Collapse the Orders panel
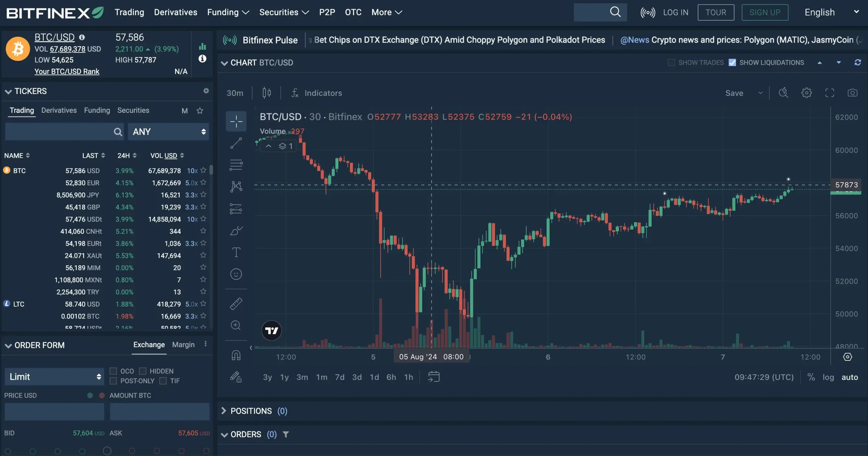Image resolution: width=868 pixels, height=456 pixels. (224, 435)
